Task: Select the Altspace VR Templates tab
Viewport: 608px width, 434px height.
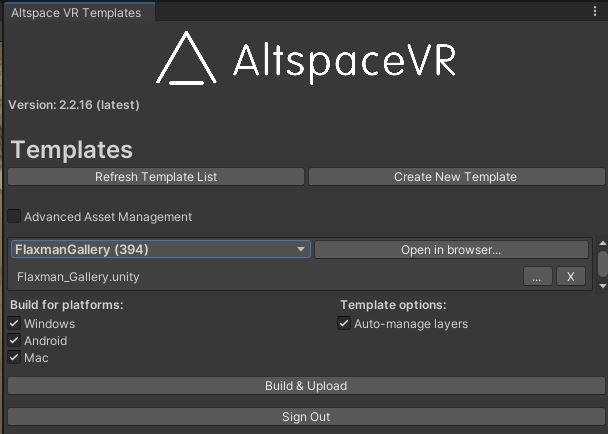Action: (x=76, y=13)
